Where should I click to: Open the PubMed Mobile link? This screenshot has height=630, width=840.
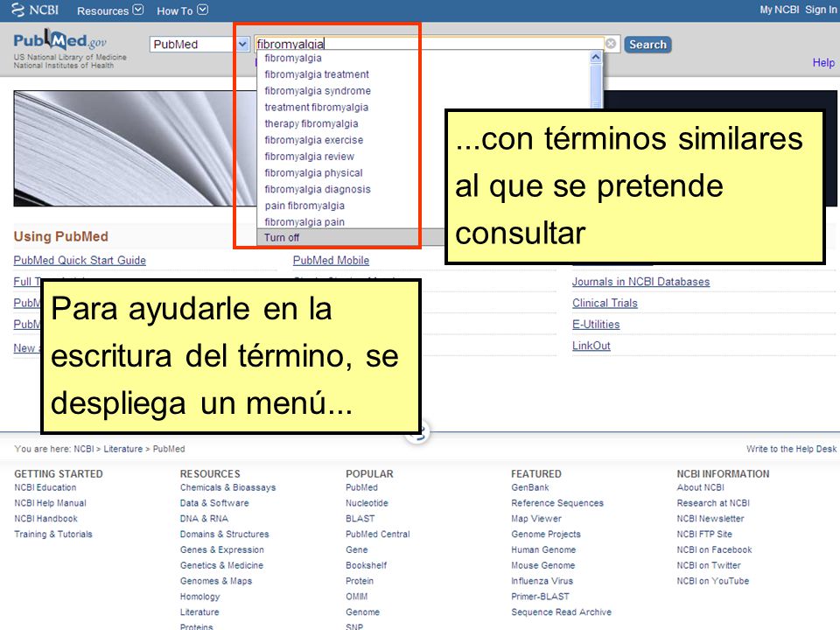click(331, 261)
